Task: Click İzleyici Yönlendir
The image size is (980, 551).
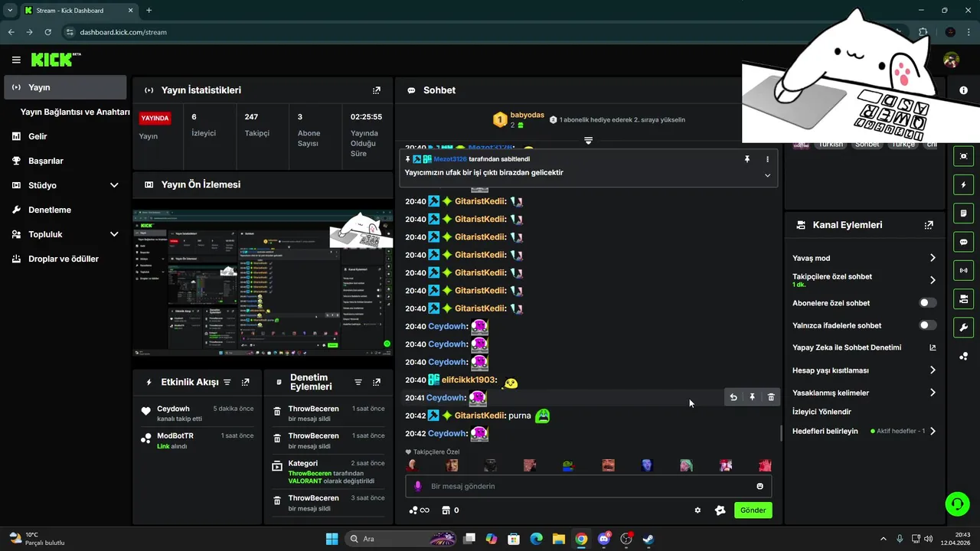Action: point(822,412)
